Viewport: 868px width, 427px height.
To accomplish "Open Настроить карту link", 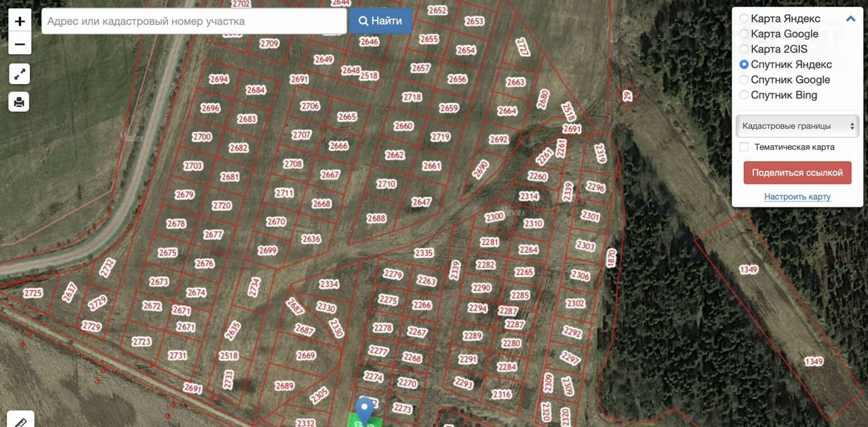I will click(x=797, y=197).
